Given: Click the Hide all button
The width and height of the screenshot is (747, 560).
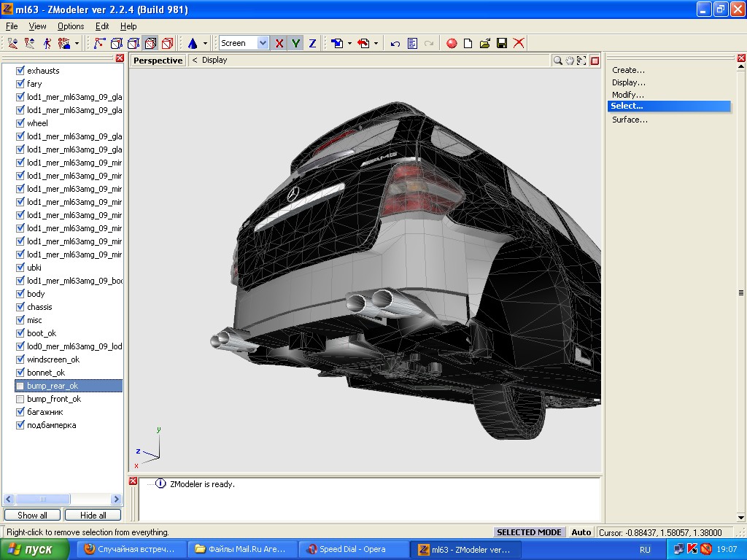Looking at the screenshot, I should [93, 516].
